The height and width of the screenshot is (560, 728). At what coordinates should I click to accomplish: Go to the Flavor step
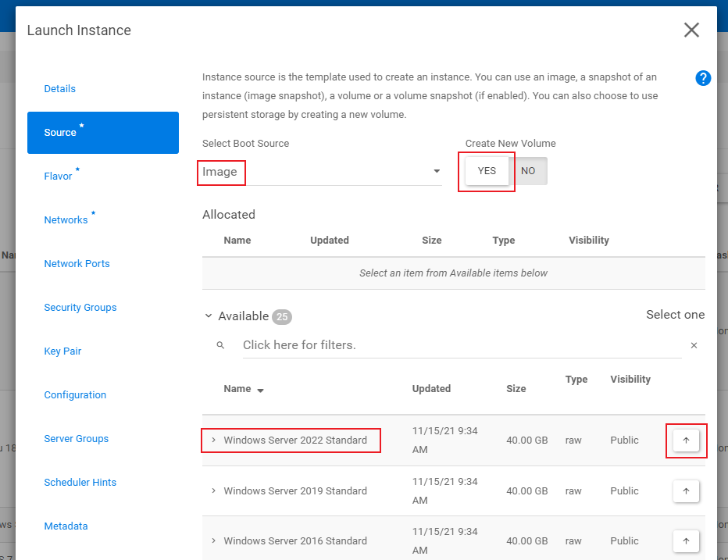58,176
